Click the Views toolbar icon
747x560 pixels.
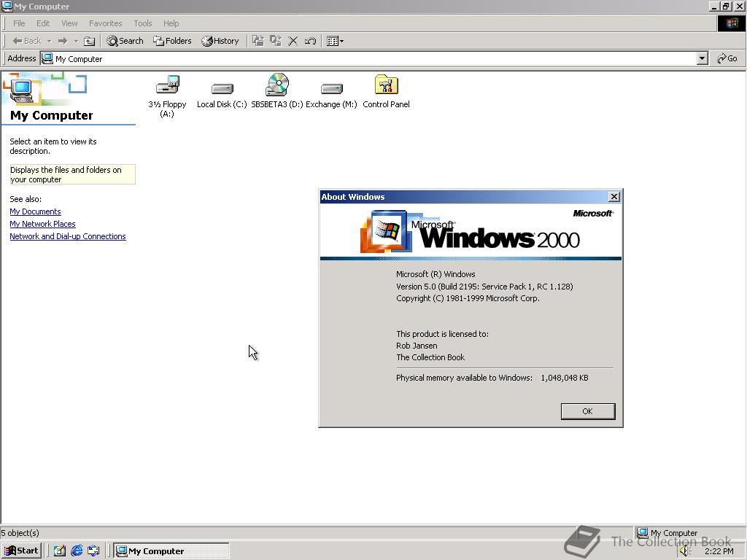coord(335,41)
